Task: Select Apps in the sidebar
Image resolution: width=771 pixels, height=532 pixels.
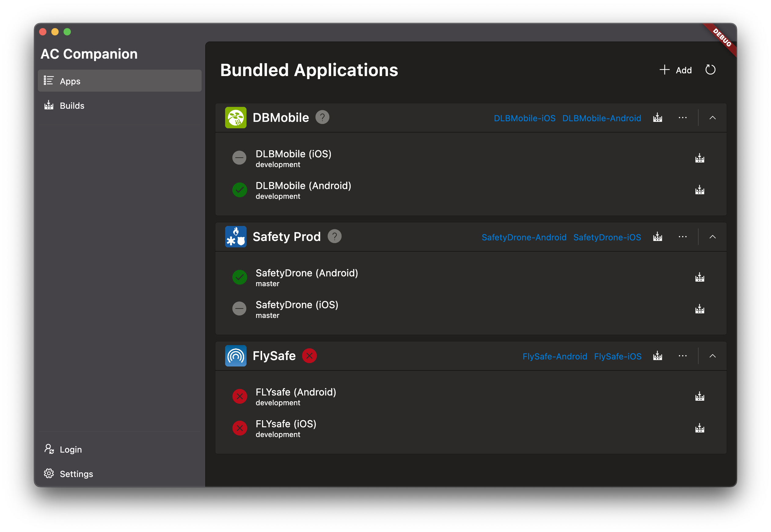Action: pos(70,81)
